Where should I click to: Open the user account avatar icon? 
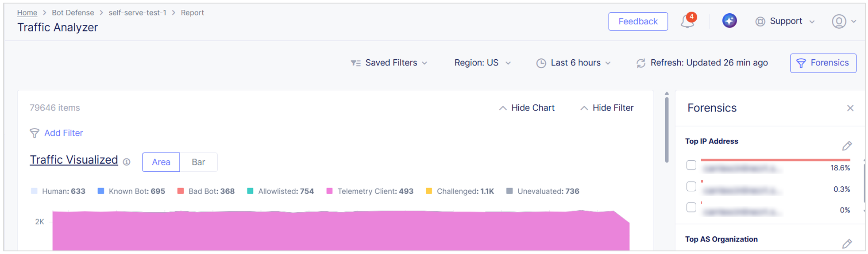tap(839, 21)
